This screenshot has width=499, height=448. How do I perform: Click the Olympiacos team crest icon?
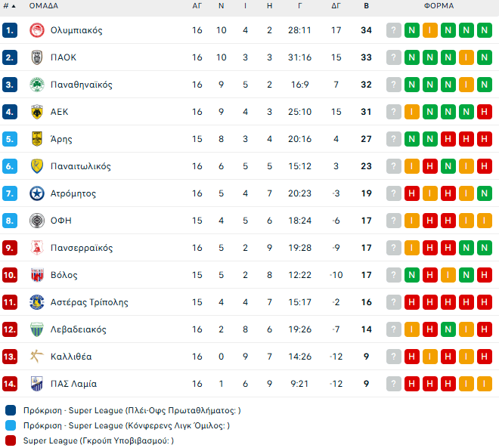(x=36, y=30)
